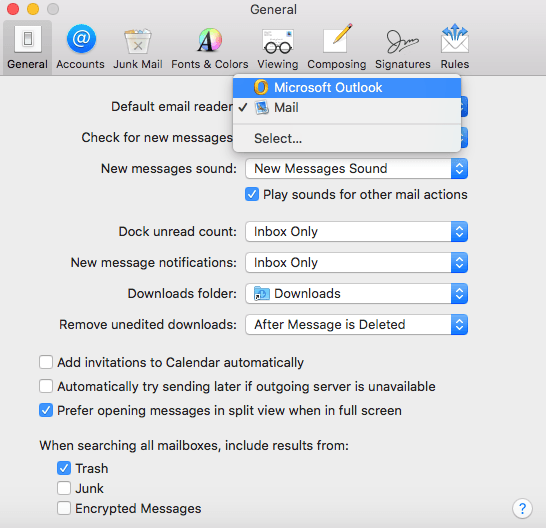
Task: Open the Downloads folder popup
Action: pos(356,294)
